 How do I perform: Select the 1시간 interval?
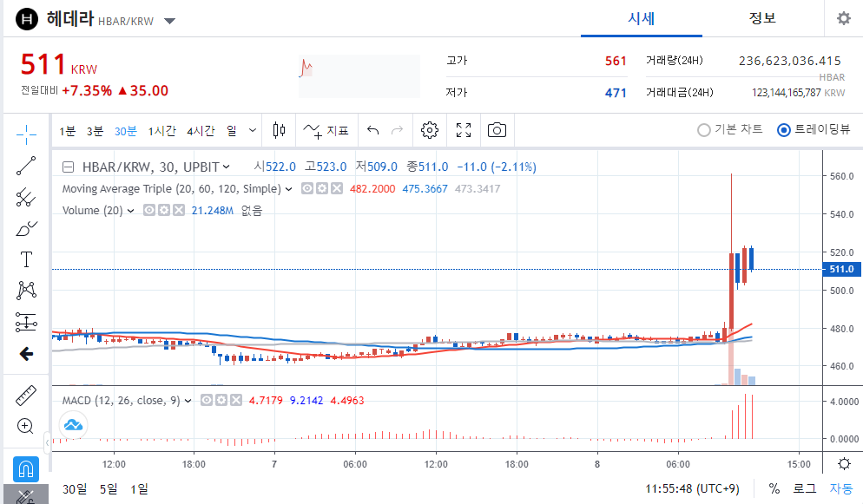point(161,131)
